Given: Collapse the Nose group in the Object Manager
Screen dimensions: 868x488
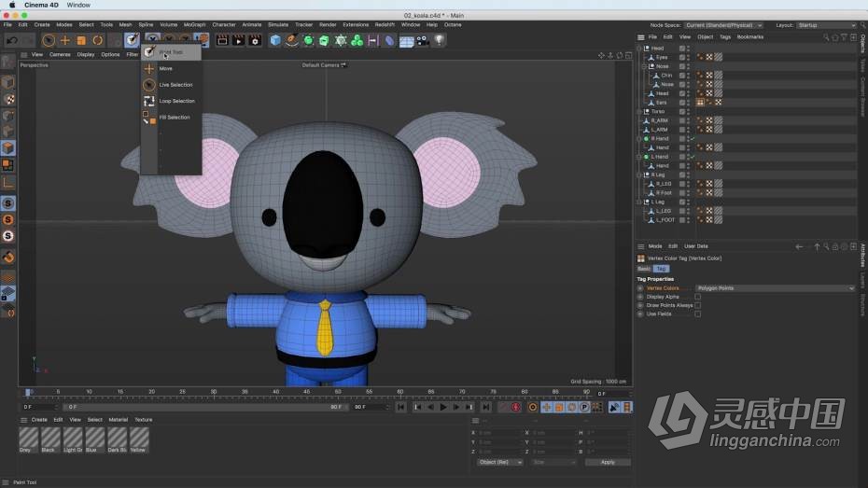Looking at the screenshot, I should click(x=644, y=66).
